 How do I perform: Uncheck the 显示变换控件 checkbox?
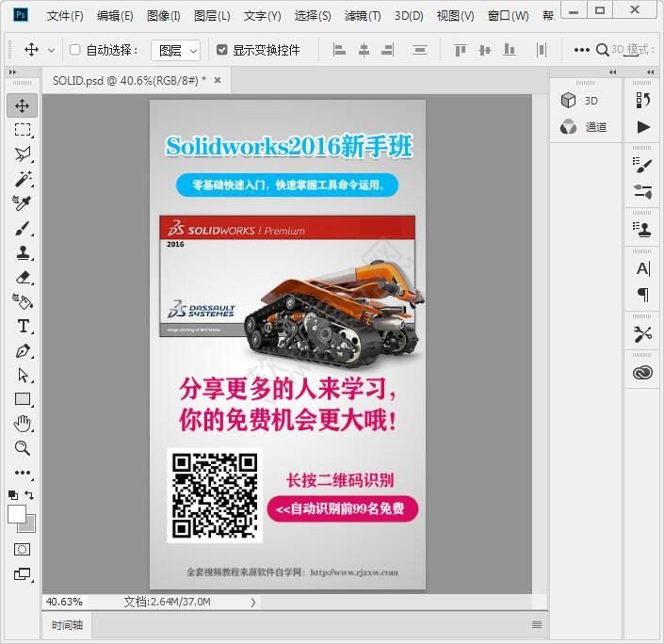[x=222, y=50]
